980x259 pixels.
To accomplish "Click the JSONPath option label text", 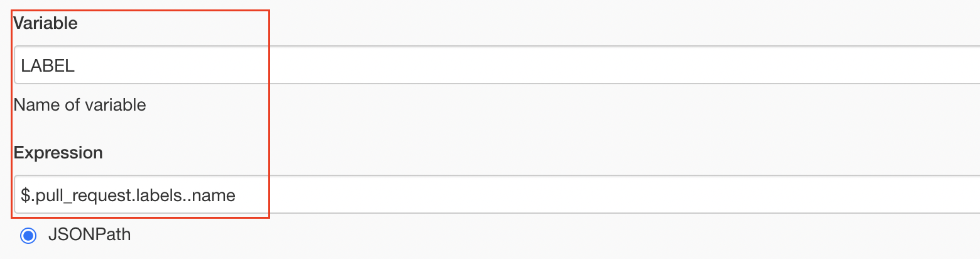I will 90,235.
